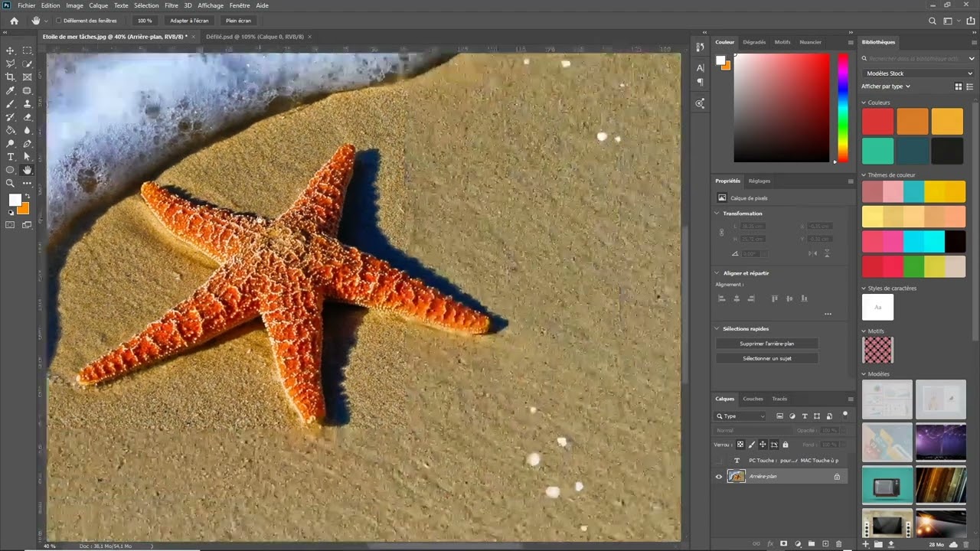Toggle Quick Mask mode

click(x=11, y=225)
